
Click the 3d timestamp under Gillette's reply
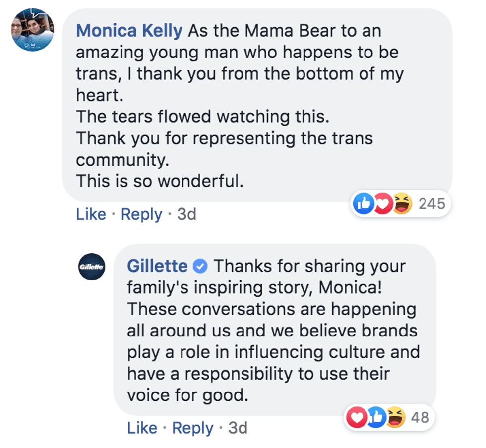[x=238, y=428]
